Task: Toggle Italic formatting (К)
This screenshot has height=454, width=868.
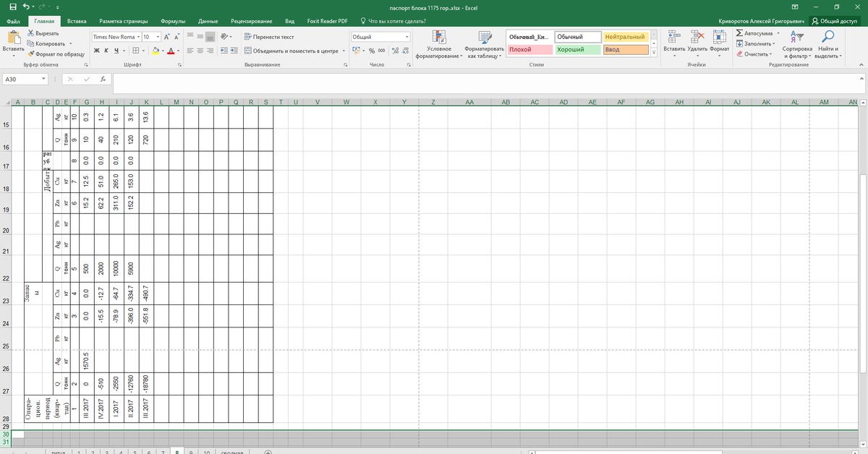Action: [106, 51]
